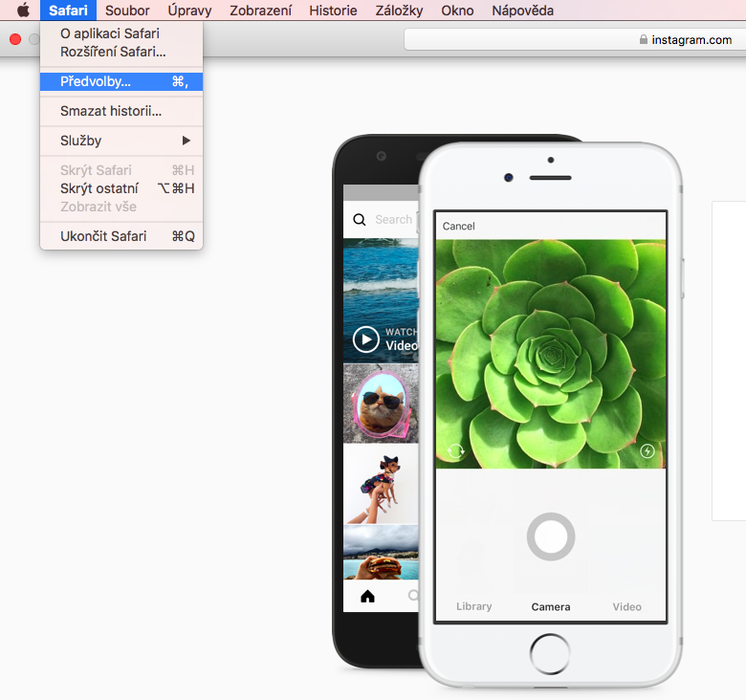Play the Watch Video button
Screen dimensions: 746x700
click(366, 339)
